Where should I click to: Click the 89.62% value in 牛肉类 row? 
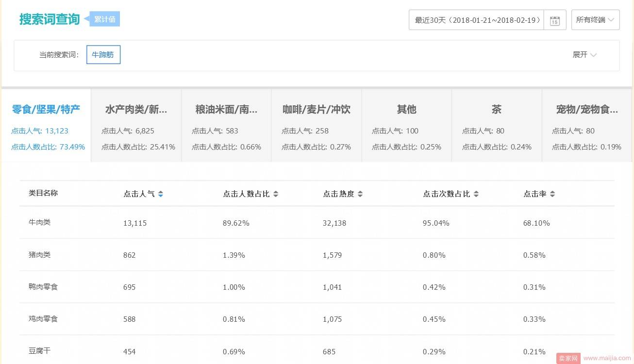click(x=236, y=223)
